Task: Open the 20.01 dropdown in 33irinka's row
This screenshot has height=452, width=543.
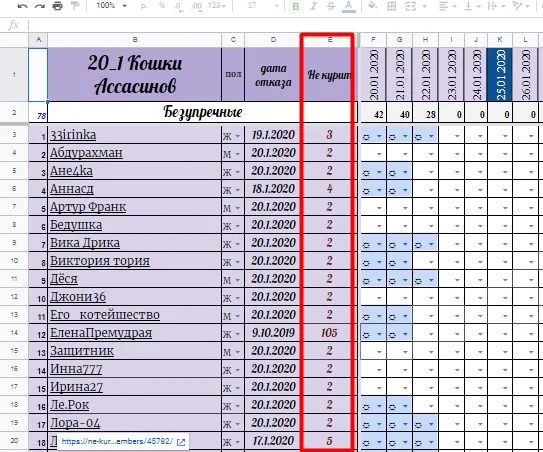Action: 379,136
